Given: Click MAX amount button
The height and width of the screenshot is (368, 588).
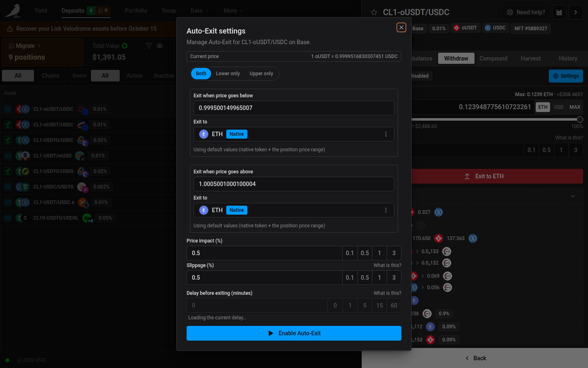Looking at the screenshot, I should [575, 107].
